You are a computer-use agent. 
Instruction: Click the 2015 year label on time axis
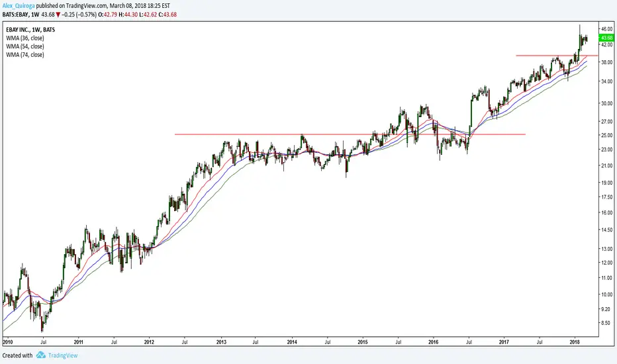363,342
